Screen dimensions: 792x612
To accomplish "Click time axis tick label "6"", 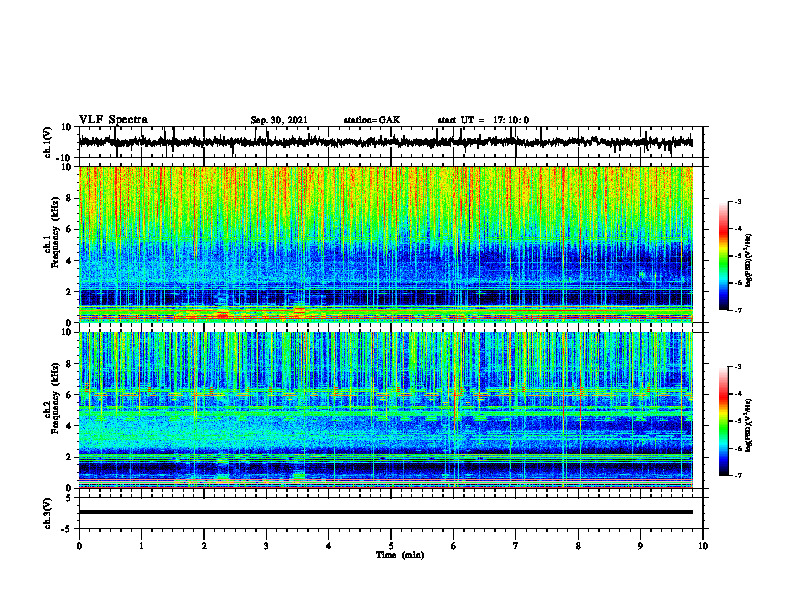I will point(454,546).
